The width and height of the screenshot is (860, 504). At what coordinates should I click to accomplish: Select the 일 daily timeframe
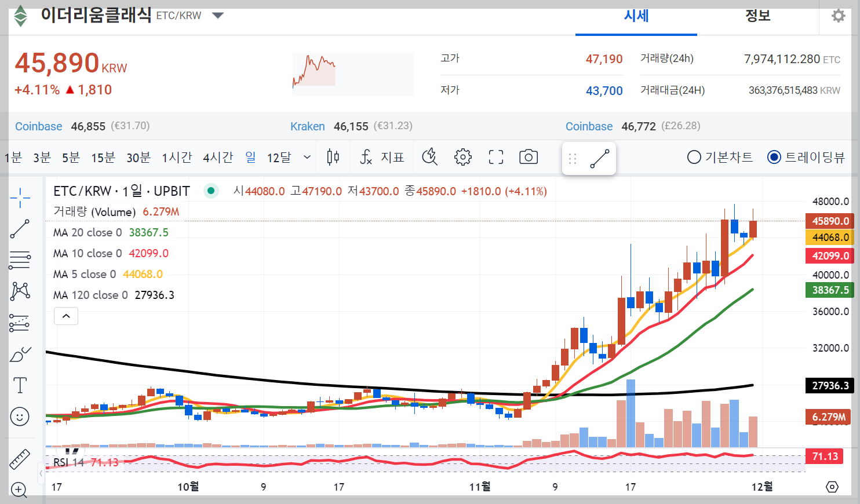point(250,158)
